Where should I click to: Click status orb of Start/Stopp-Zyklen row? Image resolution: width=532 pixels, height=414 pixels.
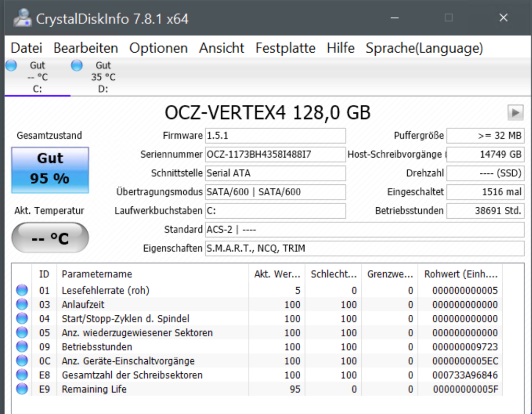coord(22,318)
